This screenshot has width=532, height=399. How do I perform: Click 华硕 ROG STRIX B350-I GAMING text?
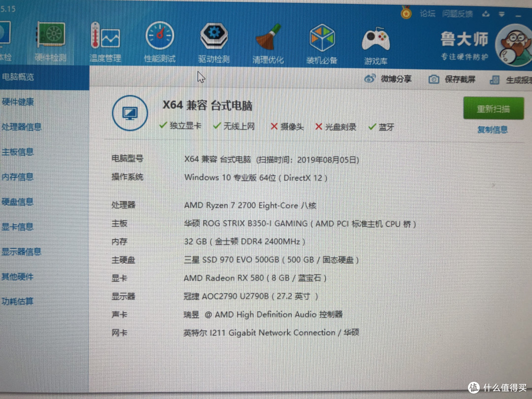pyautogui.click(x=300, y=224)
